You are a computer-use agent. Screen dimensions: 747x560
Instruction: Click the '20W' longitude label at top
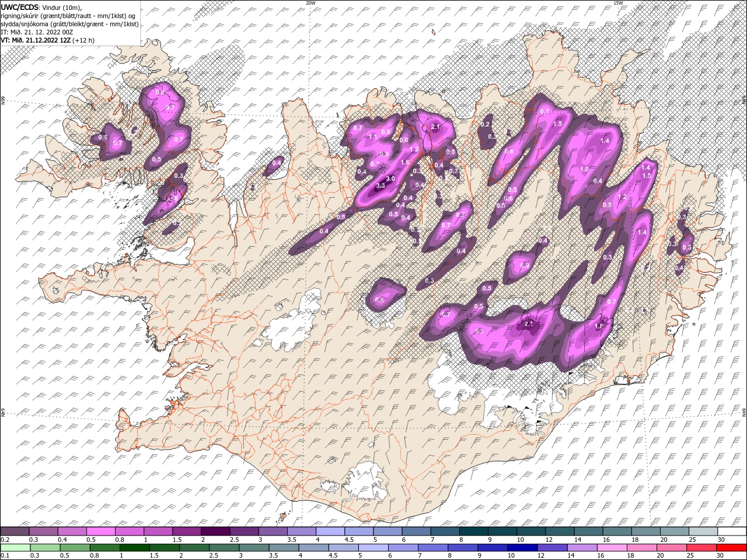click(x=310, y=3)
